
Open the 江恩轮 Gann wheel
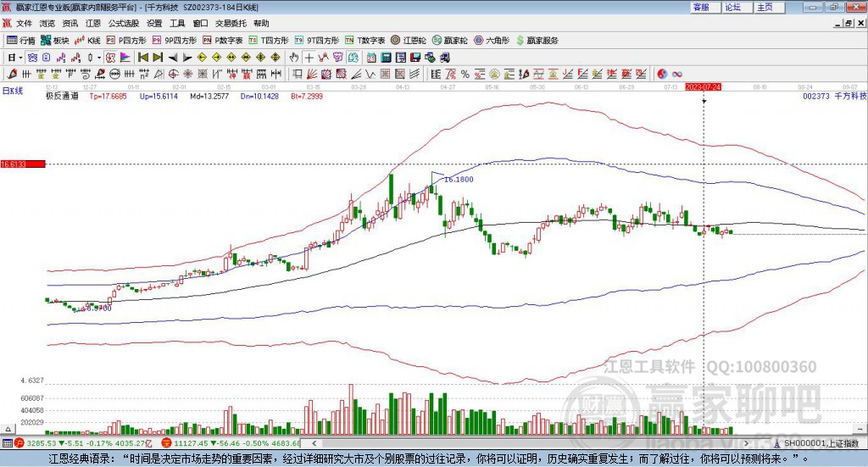[x=409, y=41]
